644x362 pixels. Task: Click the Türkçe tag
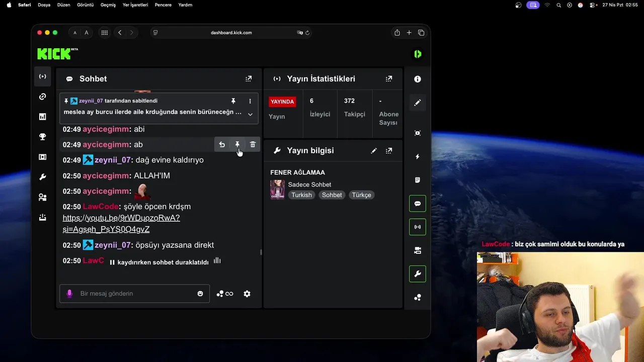pos(362,195)
